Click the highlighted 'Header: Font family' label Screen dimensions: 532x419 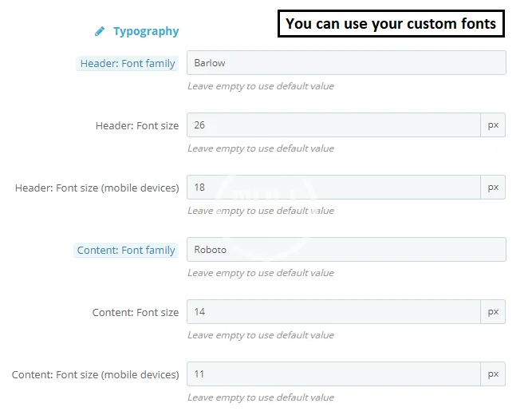tap(128, 64)
